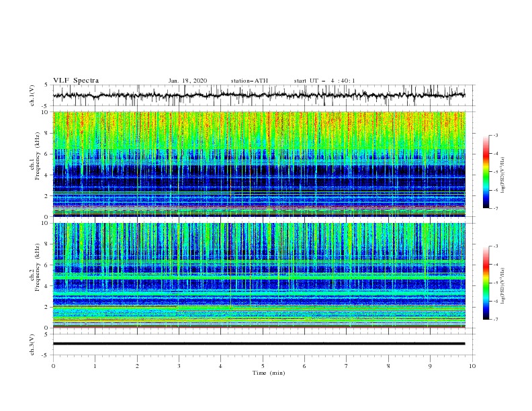Click the "-5" tick on ch.3(V) axis
This screenshot has height=411, width=532.
(46, 355)
